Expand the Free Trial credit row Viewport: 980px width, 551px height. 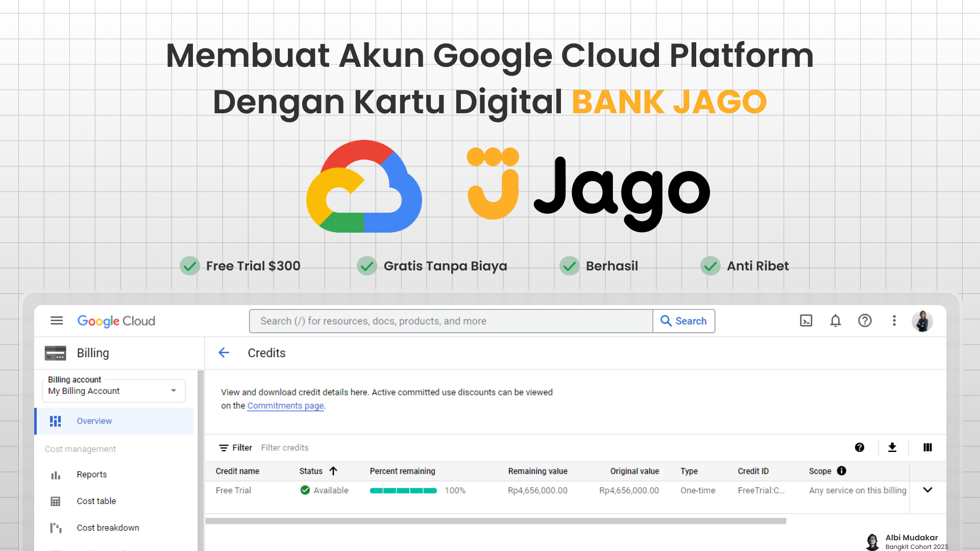[928, 490]
